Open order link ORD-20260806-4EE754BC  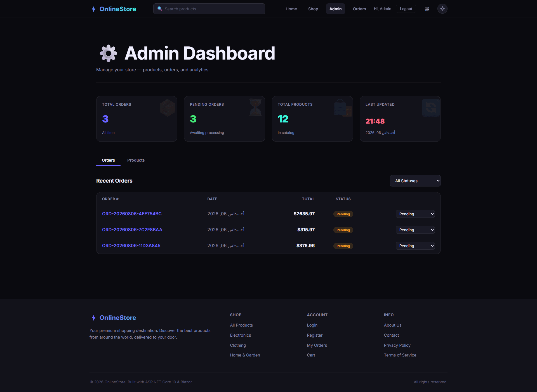click(132, 214)
